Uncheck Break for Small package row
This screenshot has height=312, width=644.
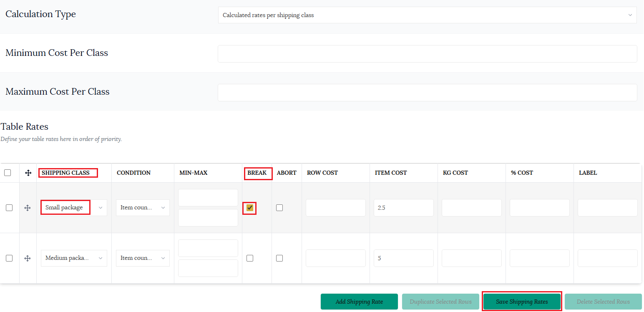pos(250,208)
